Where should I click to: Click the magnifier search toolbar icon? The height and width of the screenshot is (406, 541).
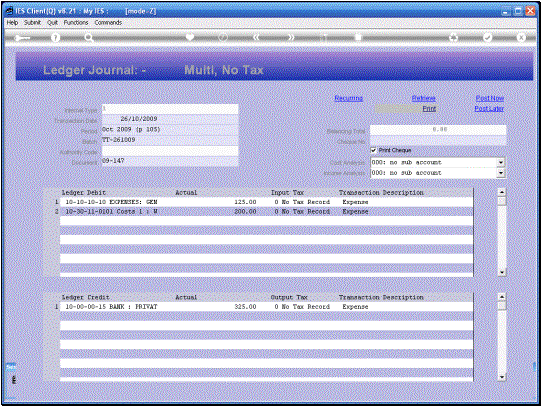click(x=89, y=38)
